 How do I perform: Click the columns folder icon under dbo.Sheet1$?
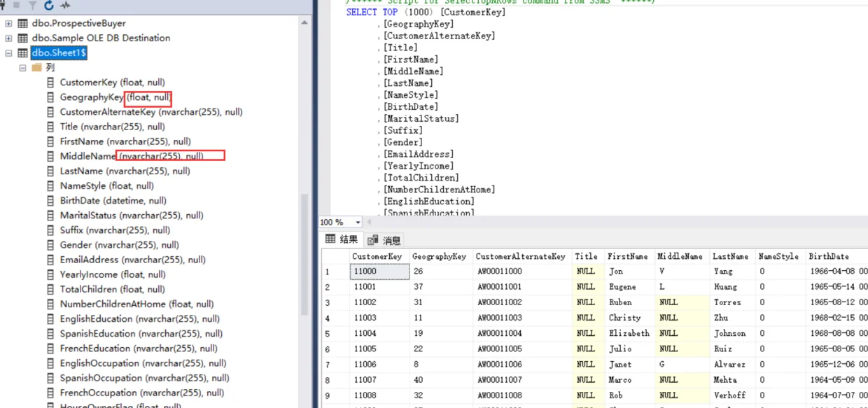[x=37, y=68]
